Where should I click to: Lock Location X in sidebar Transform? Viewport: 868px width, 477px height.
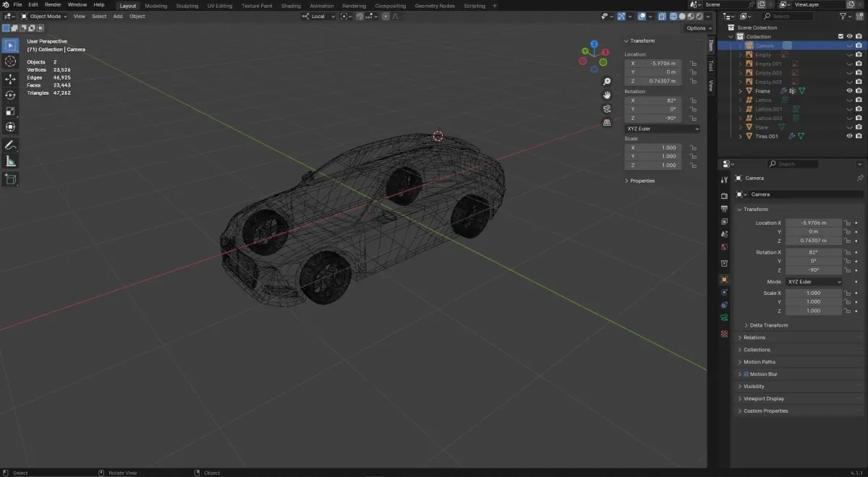coord(693,64)
